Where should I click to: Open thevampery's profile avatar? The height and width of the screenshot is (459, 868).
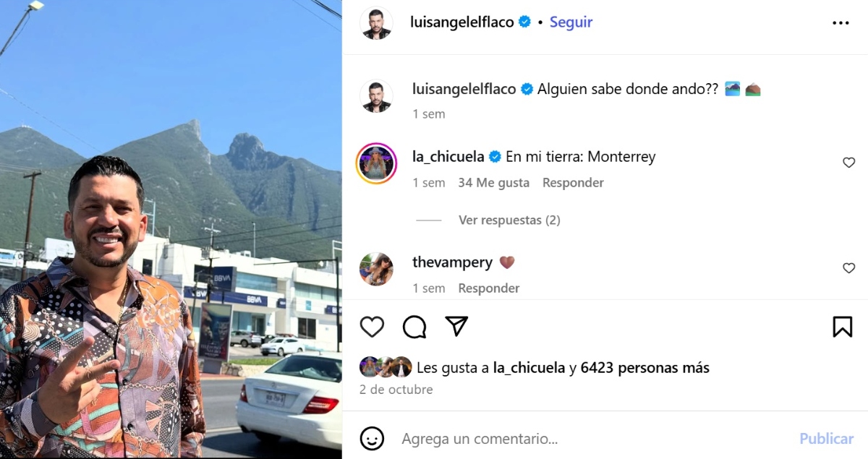coord(376,270)
